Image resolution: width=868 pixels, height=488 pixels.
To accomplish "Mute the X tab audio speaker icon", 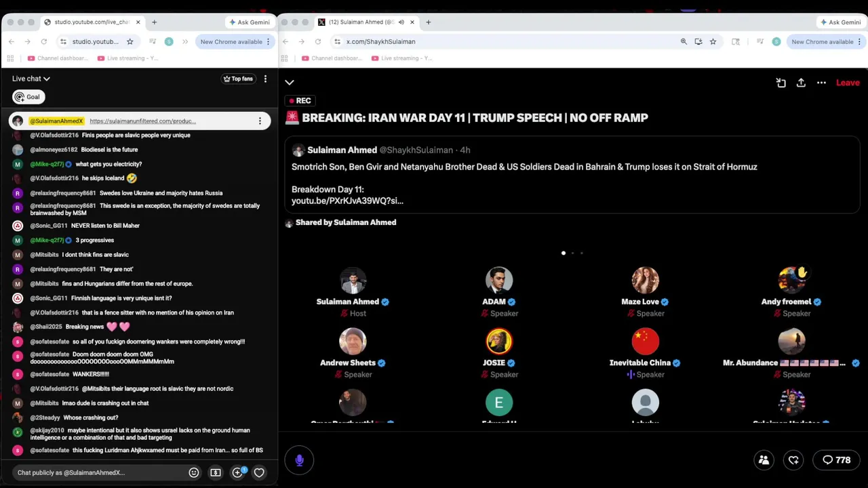I will tap(401, 22).
